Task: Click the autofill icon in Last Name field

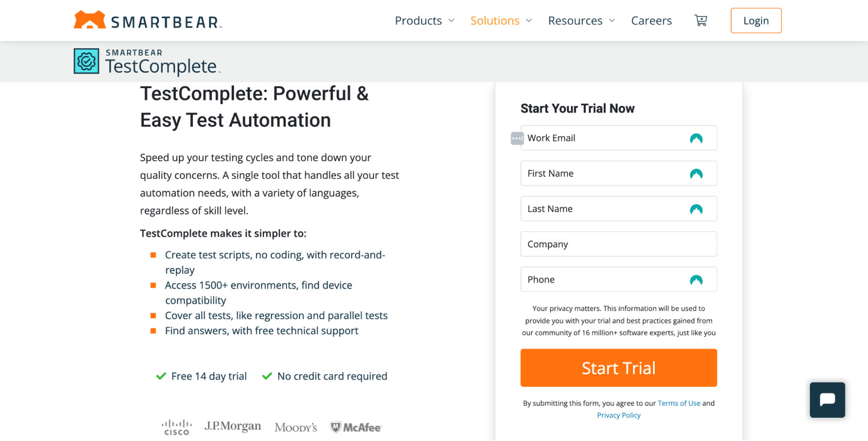Action: pyautogui.click(x=696, y=210)
